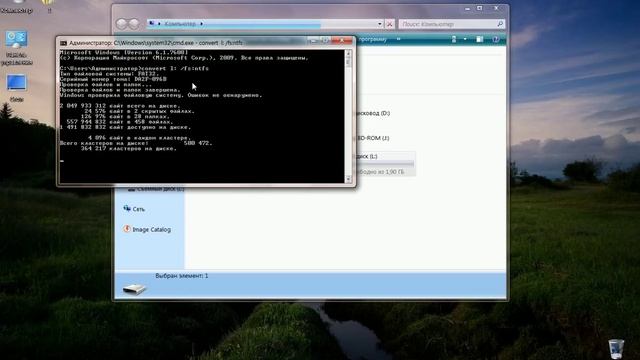Viewport: 640px width, 360px height.
Task: Open the Recycle Bin on the desktop
Action: coord(616,349)
